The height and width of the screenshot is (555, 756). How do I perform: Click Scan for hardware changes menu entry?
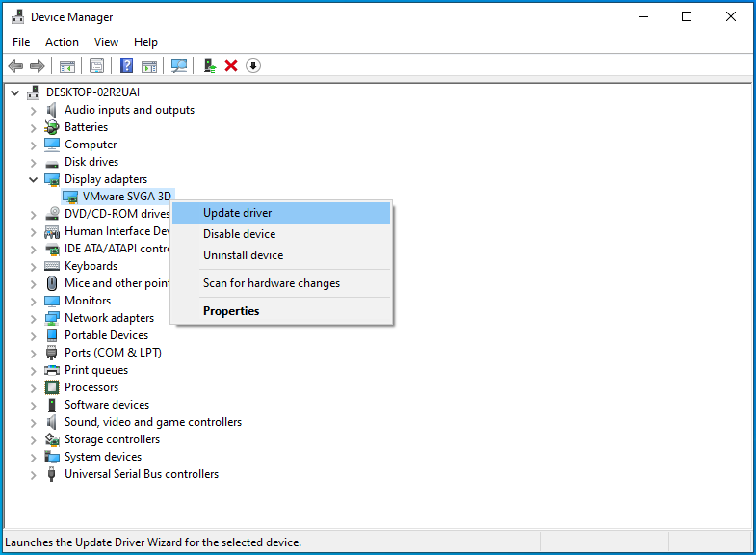271,283
